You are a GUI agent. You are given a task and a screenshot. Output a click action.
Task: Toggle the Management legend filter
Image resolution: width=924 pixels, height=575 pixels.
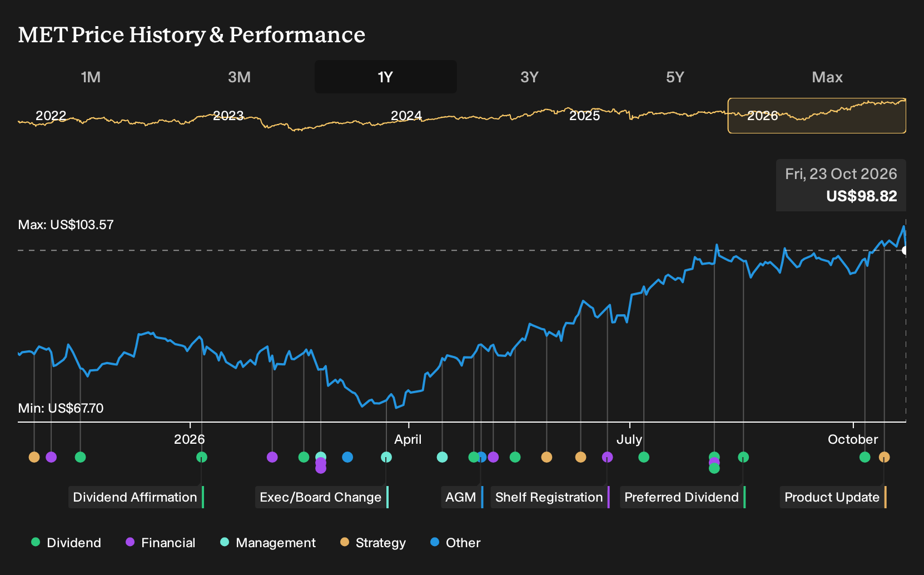point(268,542)
